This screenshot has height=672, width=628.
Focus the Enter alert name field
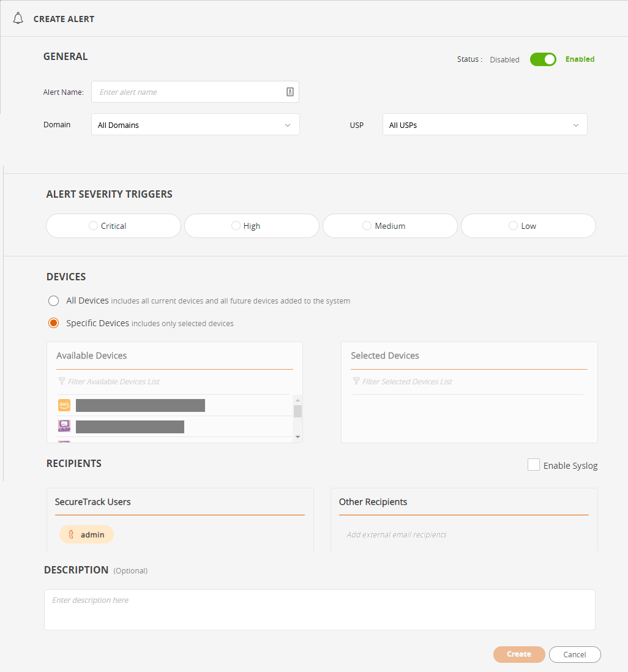click(x=187, y=92)
